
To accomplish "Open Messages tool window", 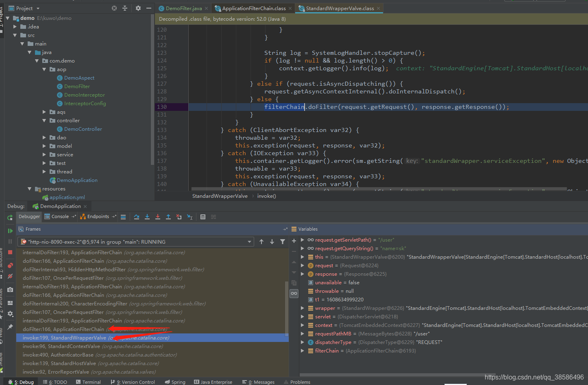I will coord(258,382).
